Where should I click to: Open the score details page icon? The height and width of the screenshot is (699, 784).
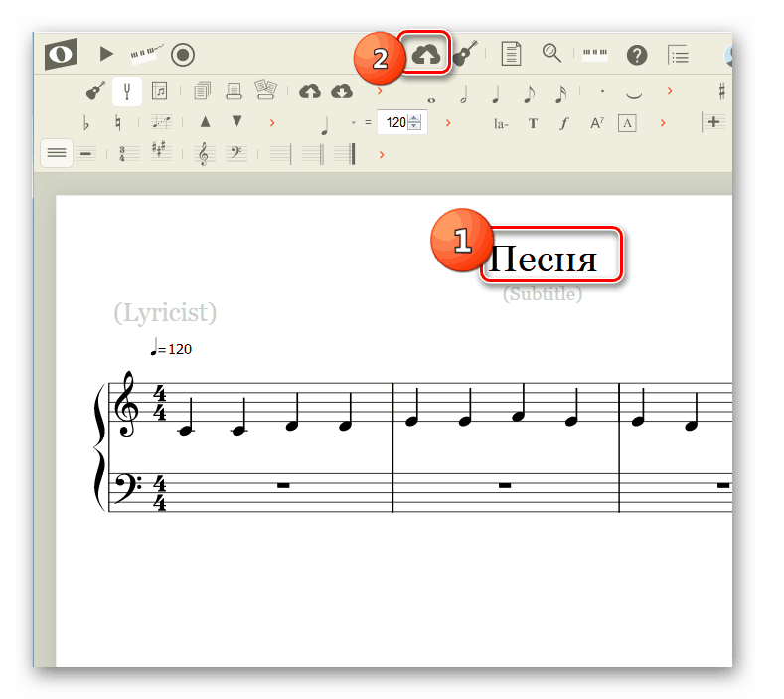[x=511, y=53]
